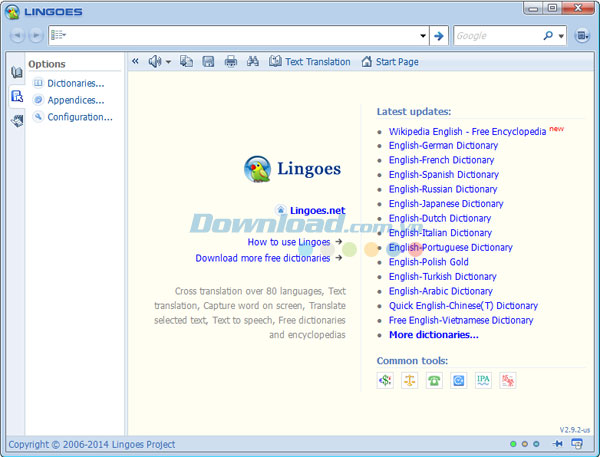The width and height of the screenshot is (600, 457).
Task: Collapse the side panel with double chevron
Action: pos(136,62)
